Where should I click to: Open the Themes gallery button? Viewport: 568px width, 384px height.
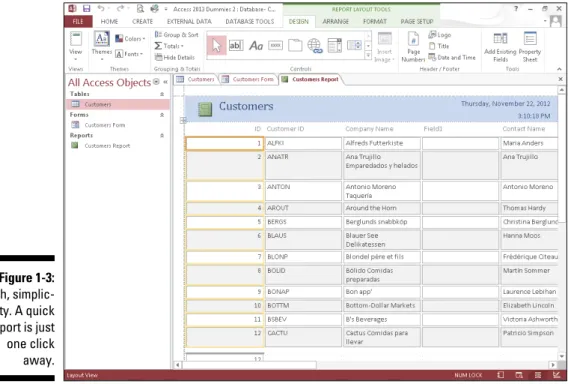pyautogui.click(x=102, y=46)
